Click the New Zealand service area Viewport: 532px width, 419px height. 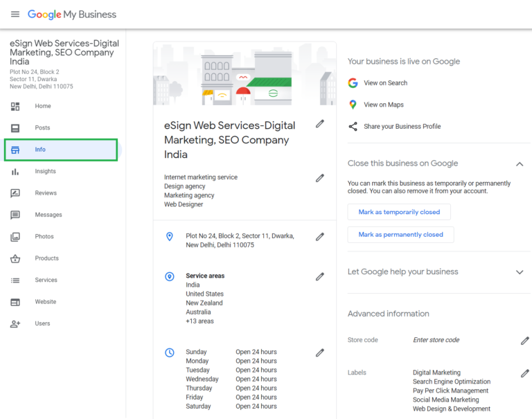(204, 303)
